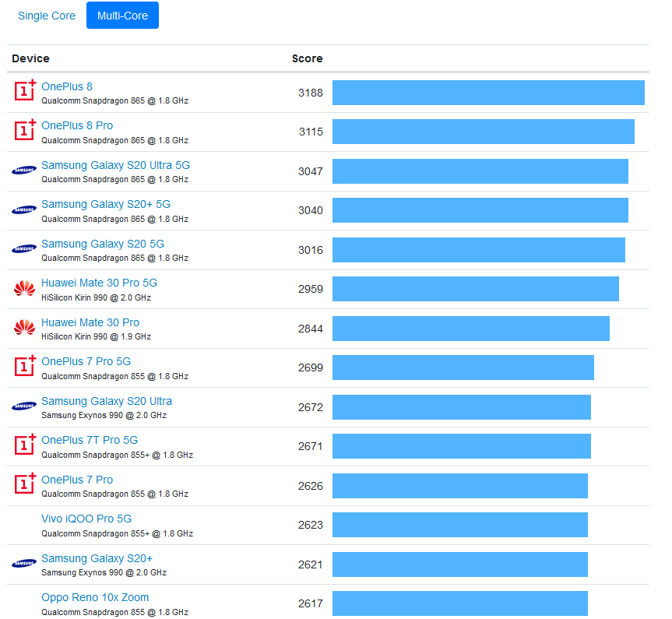The height and width of the screenshot is (619, 672).
Task: Click Huawei logo beside Mate 30 Pro
Action: pyautogui.click(x=24, y=328)
